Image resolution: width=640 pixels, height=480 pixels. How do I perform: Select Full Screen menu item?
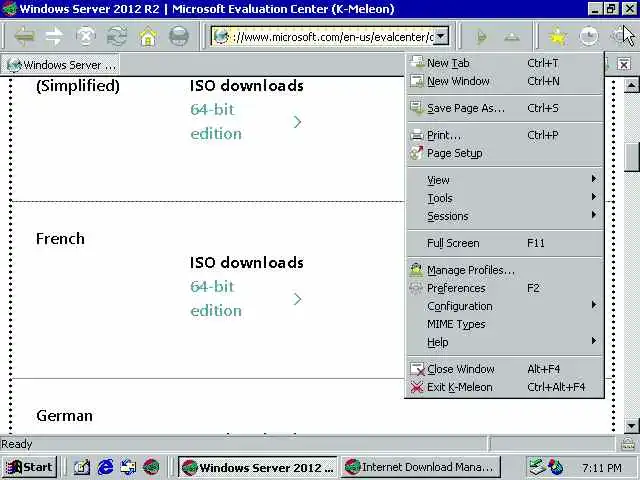(x=504, y=243)
